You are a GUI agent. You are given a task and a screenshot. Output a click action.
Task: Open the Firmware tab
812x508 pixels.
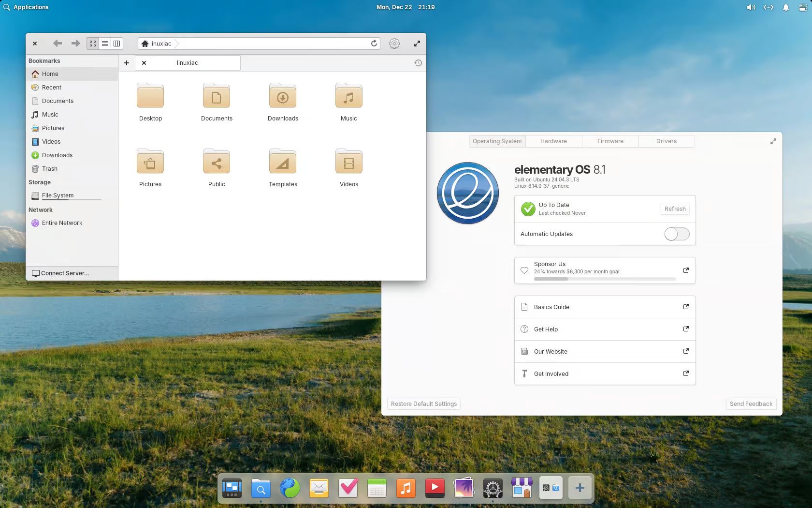coord(610,141)
